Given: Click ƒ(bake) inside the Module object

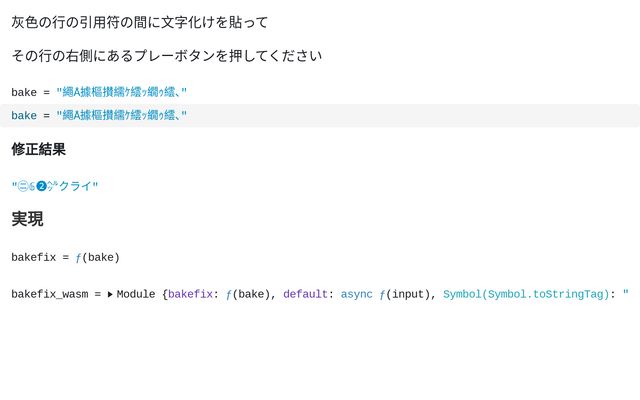Looking at the screenshot, I should click(247, 295).
